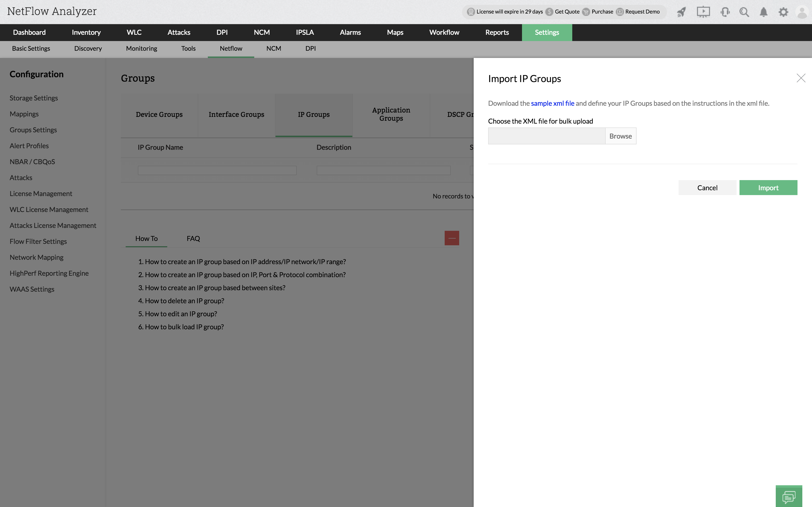Viewport: 812px width, 507px height.
Task: Cancel the IP groups import
Action: click(x=707, y=188)
